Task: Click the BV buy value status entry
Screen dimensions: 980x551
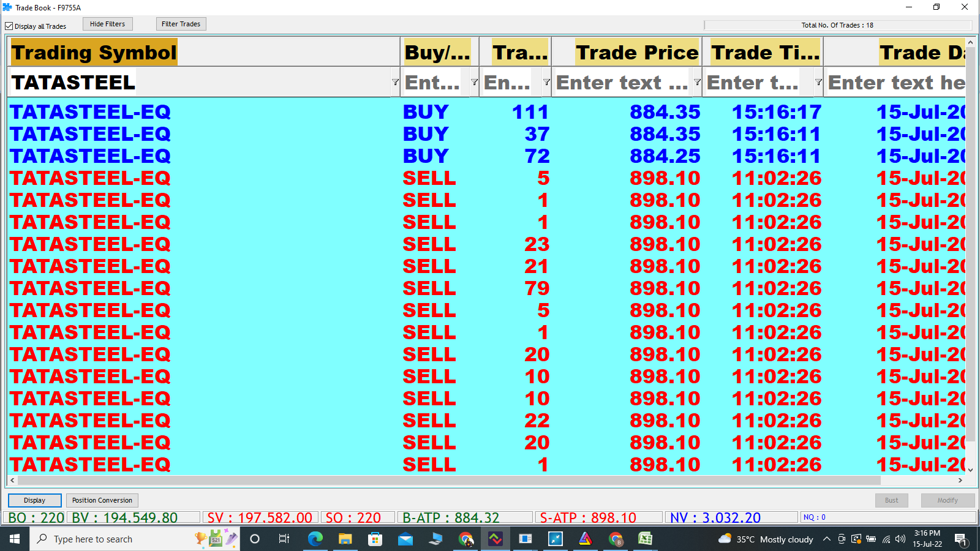Action: click(x=134, y=517)
